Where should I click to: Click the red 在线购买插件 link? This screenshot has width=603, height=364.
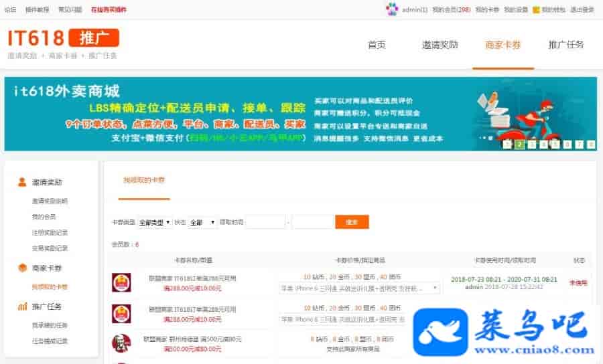click(109, 9)
